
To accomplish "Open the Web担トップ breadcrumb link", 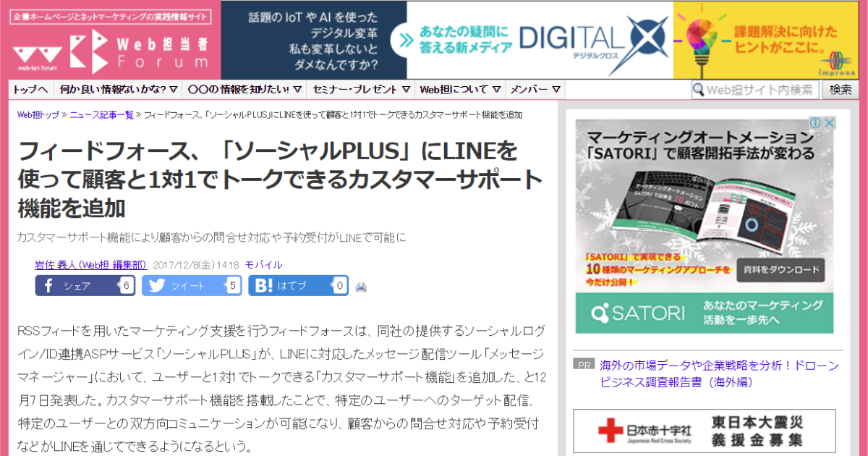I will pos(38,115).
